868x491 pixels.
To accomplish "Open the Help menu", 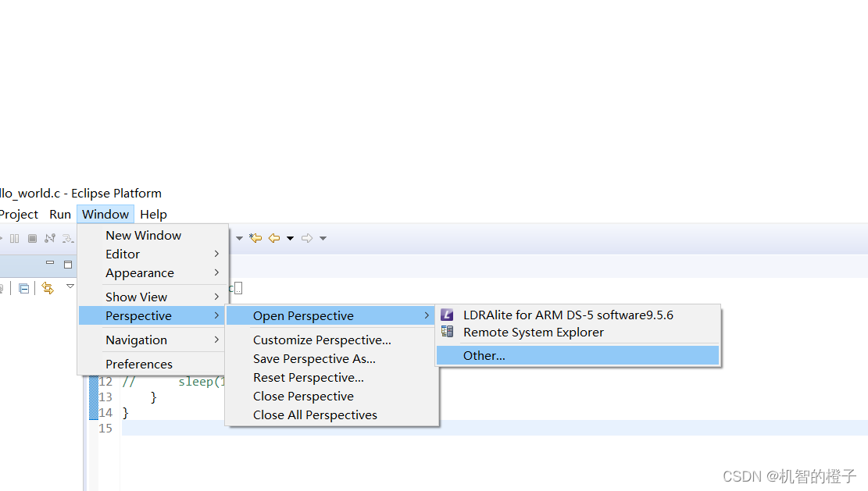I will (153, 215).
